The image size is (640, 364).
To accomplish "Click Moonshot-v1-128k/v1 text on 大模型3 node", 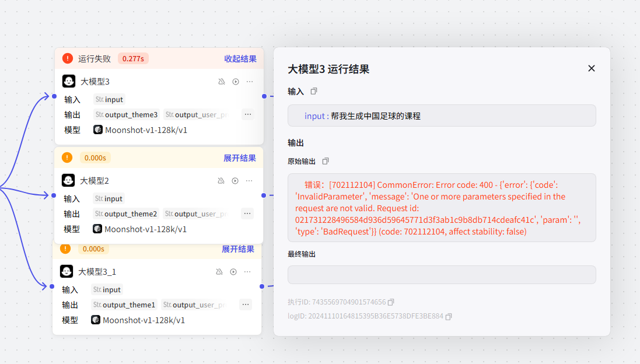I will click(146, 130).
